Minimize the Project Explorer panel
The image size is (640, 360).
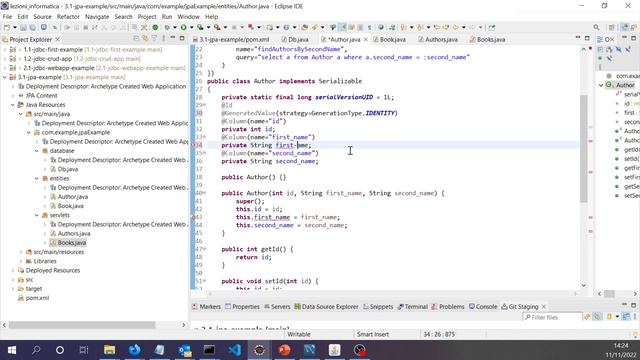173,38
